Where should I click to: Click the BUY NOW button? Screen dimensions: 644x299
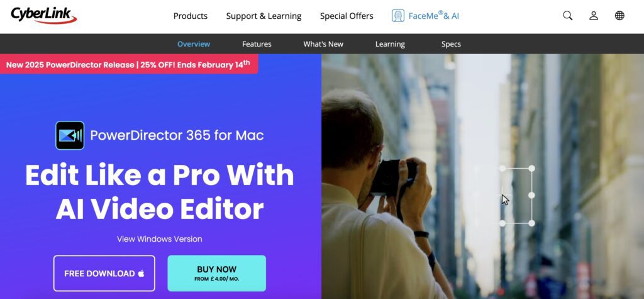point(216,273)
